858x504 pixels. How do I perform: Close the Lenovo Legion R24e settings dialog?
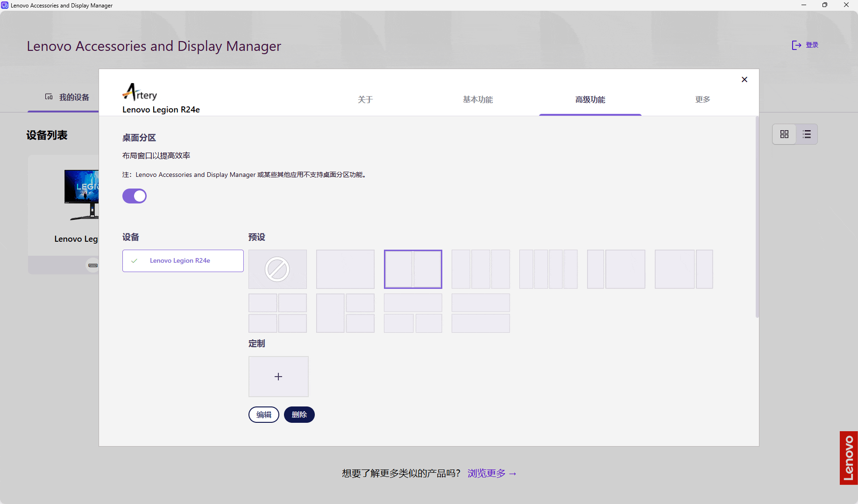[x=745, y=80]
